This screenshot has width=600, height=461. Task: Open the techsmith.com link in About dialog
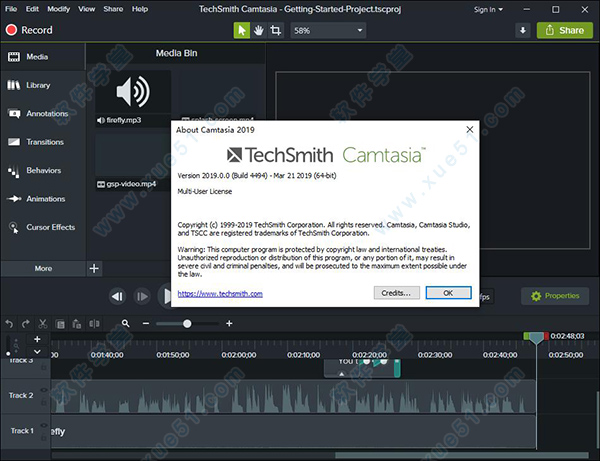pyautogui.click(x=220, y=294)
